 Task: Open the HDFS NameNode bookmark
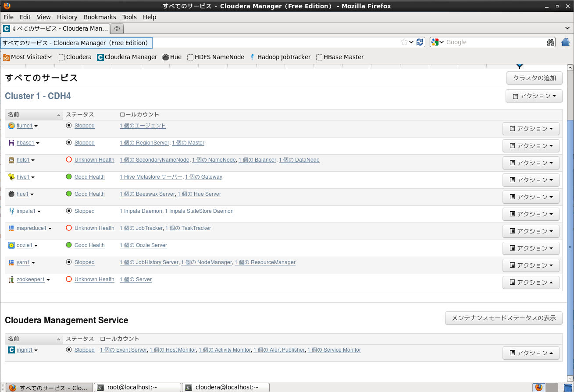[x=216, y=57]
